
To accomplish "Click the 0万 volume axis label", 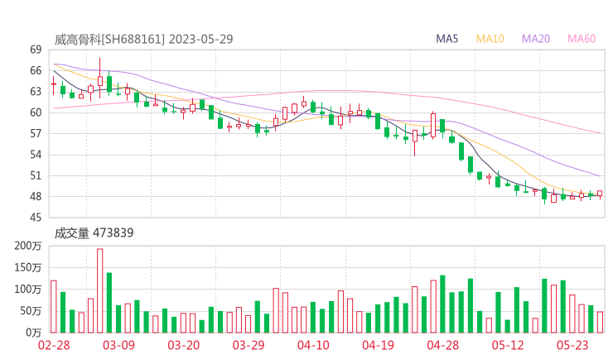I will tap(34, 333).
